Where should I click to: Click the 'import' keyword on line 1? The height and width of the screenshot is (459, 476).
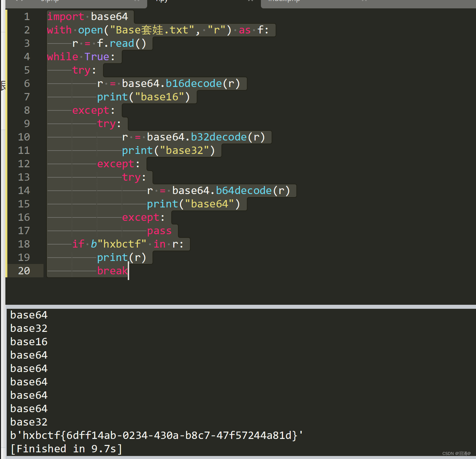(66, 17)
